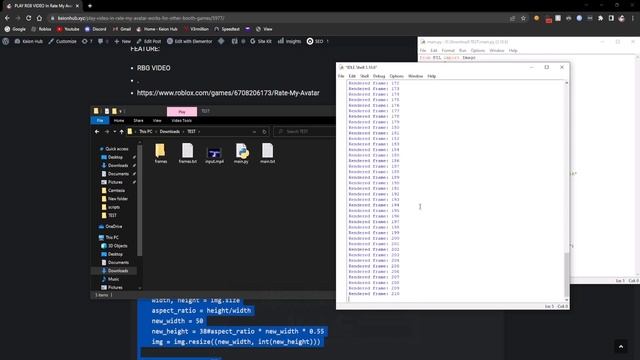This screenshot has width=640, height=360.
Task: Click Edit Post in WordPress admin bar
Action: (149, 41)
